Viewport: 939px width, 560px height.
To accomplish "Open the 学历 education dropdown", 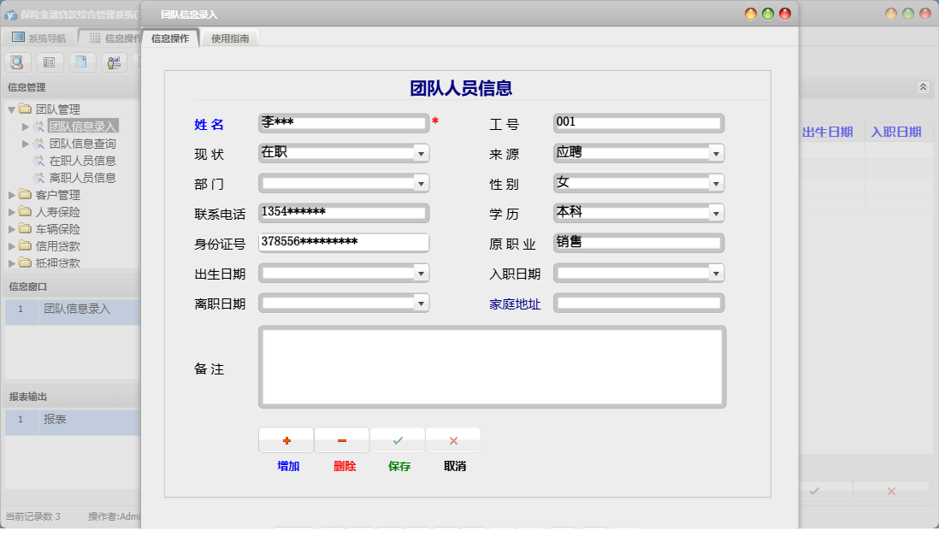I will point(717,212).
